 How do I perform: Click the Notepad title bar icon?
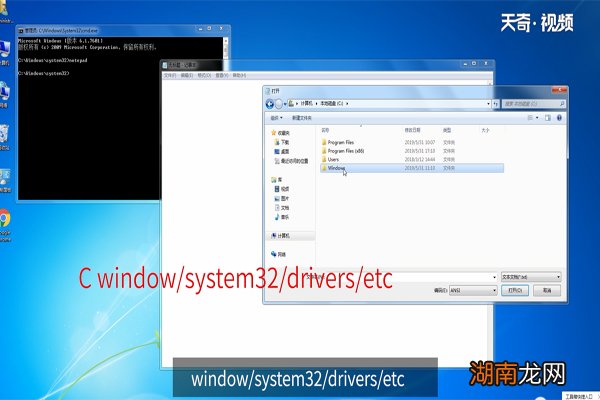tap(165, 65)
